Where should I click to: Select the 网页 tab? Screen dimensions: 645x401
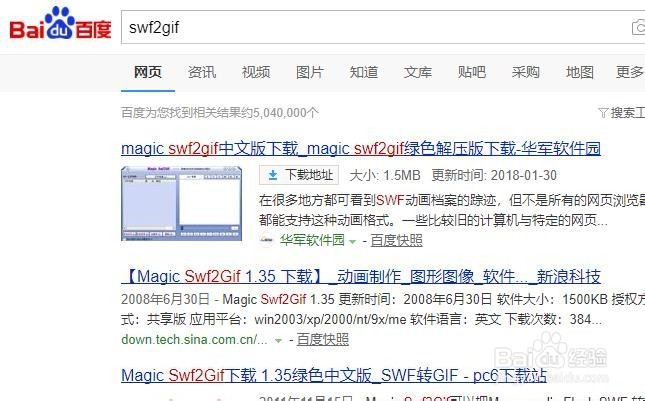148,72
